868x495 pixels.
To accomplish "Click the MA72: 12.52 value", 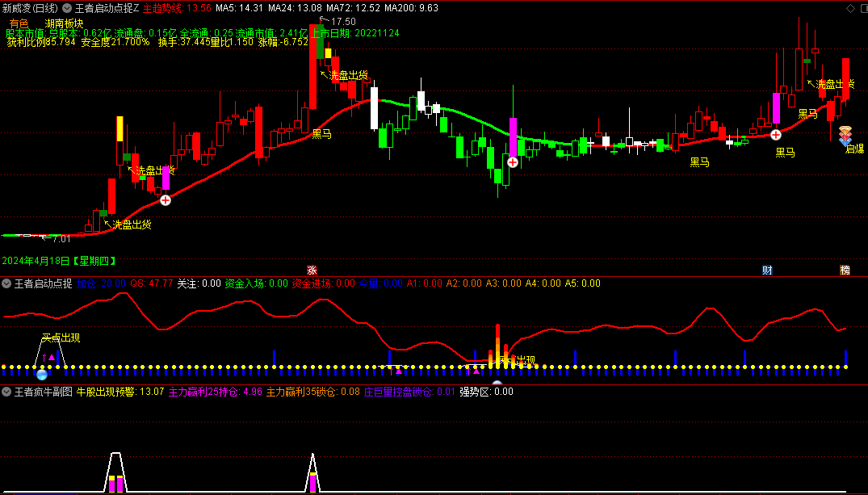I will (353, 8).
